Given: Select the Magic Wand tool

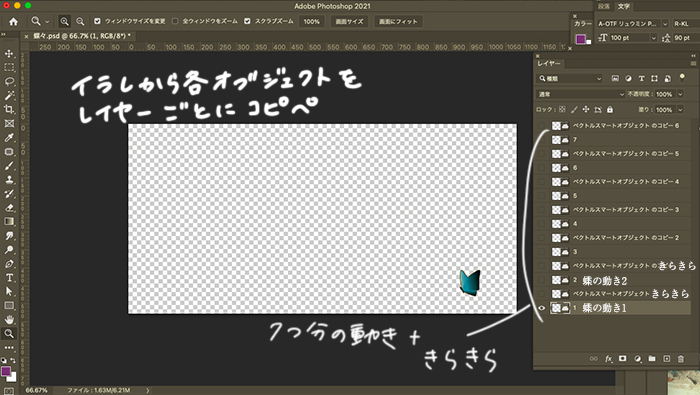Looking at the screenshot, I should 9,96.
